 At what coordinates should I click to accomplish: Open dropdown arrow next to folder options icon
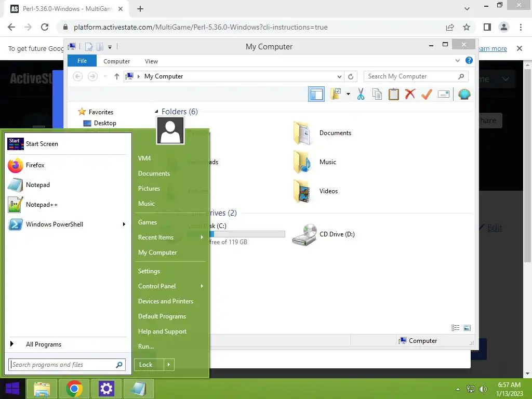point(348,94)
